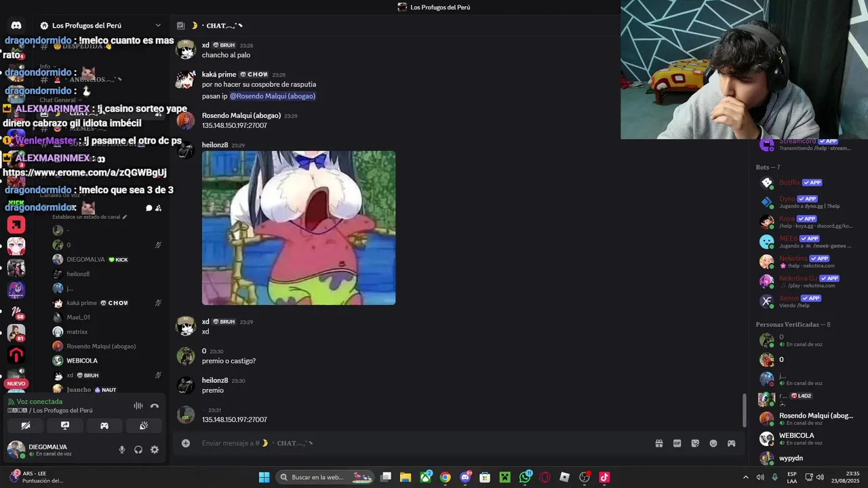This screenshot has width=868, height=488.
Task: Click the chat scrollbar thumb
Action: [x=744, y=410]
